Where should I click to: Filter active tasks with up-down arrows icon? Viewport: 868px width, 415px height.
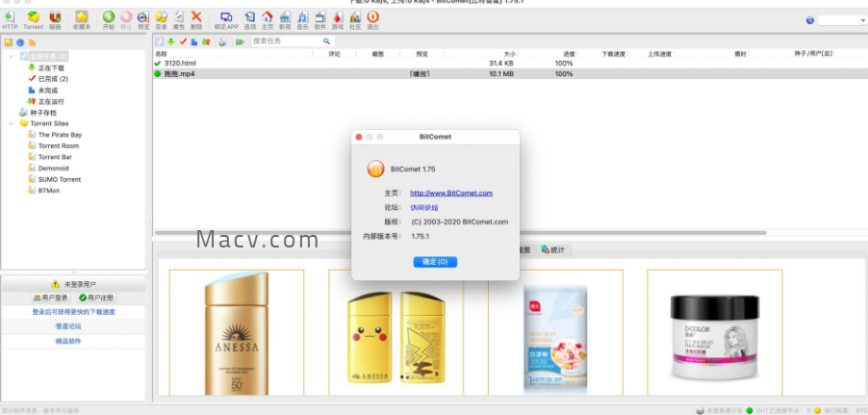206,41
